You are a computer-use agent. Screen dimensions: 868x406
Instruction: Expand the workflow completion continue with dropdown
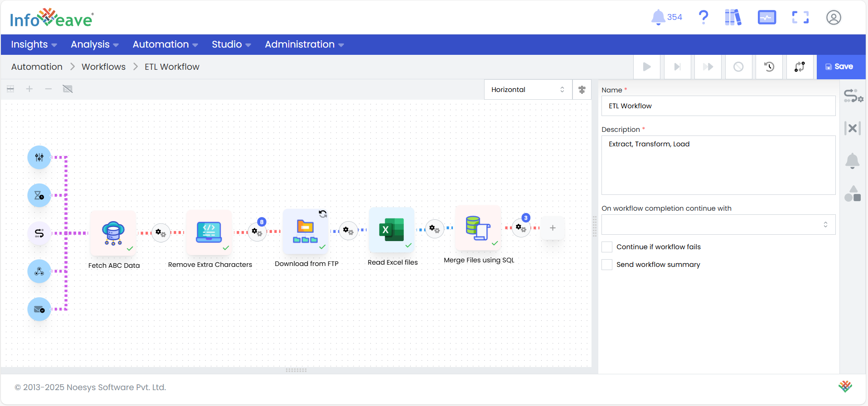pyautogui.click(x=718, y=225)
